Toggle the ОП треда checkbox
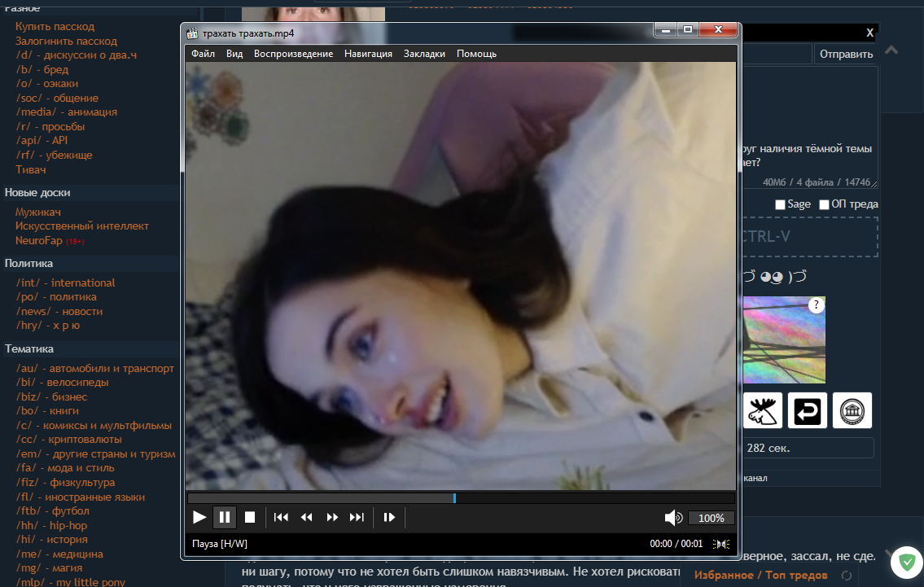The image size is (924, 587). (825, 204)
